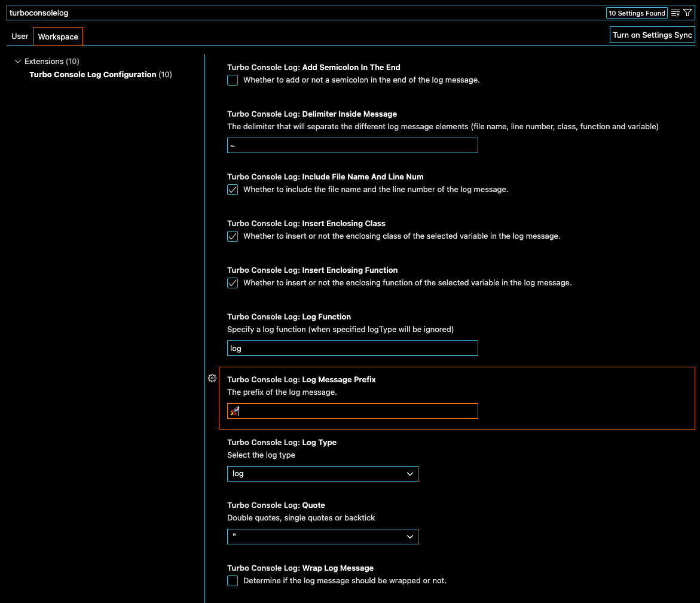This screenshot has width=700, height=603.
Task: Click Turn on Settings Sync button
Action: pos(652,35)
